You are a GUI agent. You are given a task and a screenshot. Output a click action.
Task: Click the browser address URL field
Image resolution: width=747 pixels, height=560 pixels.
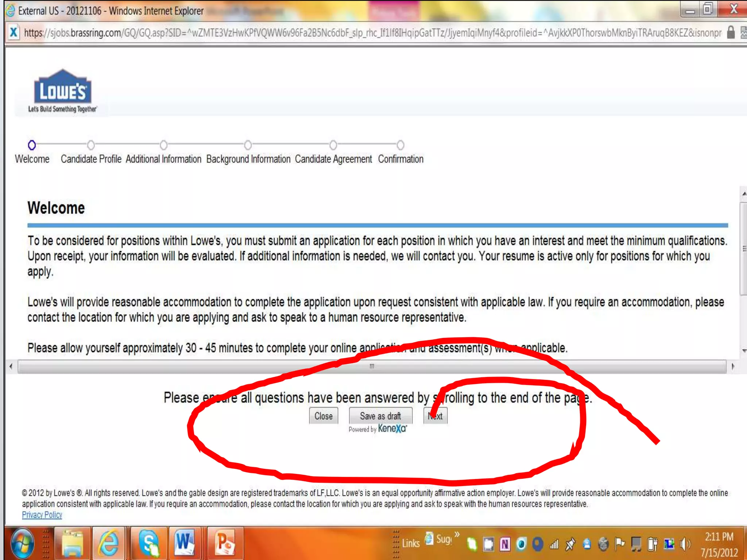365,33
